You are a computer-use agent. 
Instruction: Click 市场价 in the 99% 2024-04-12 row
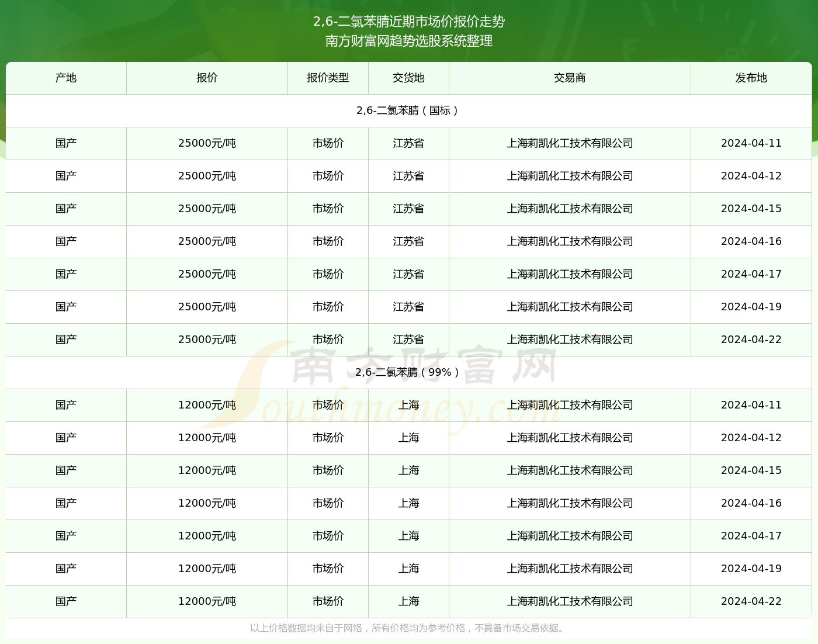coord(328,438)
